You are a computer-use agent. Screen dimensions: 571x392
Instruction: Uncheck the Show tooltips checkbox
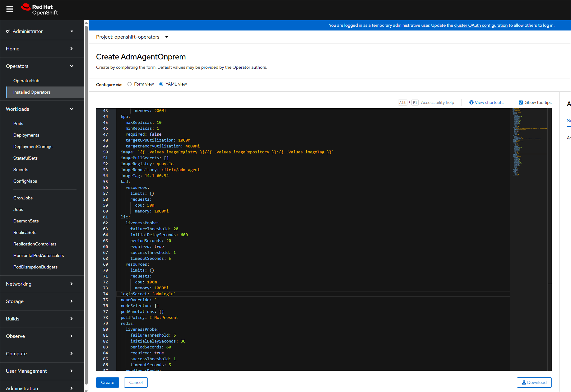(x=520, y=102)
